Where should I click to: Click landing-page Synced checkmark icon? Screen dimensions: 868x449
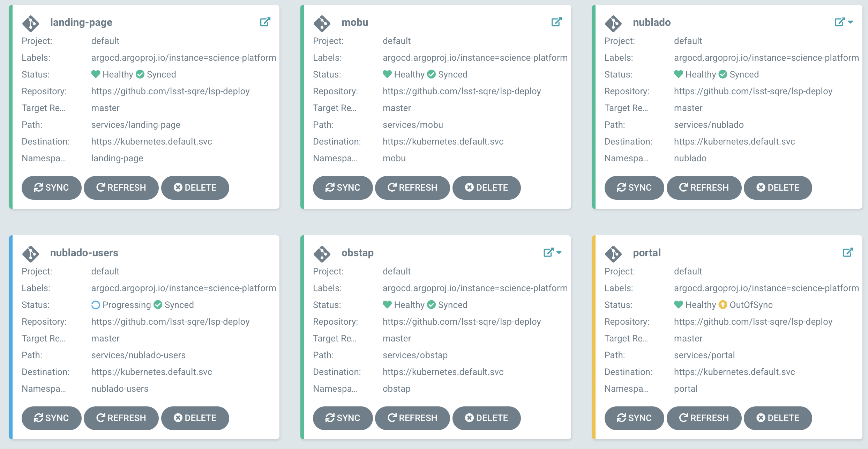(x=140, y=74)
